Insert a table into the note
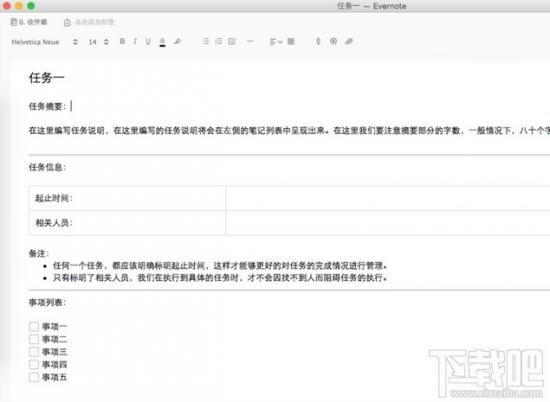 291,41
